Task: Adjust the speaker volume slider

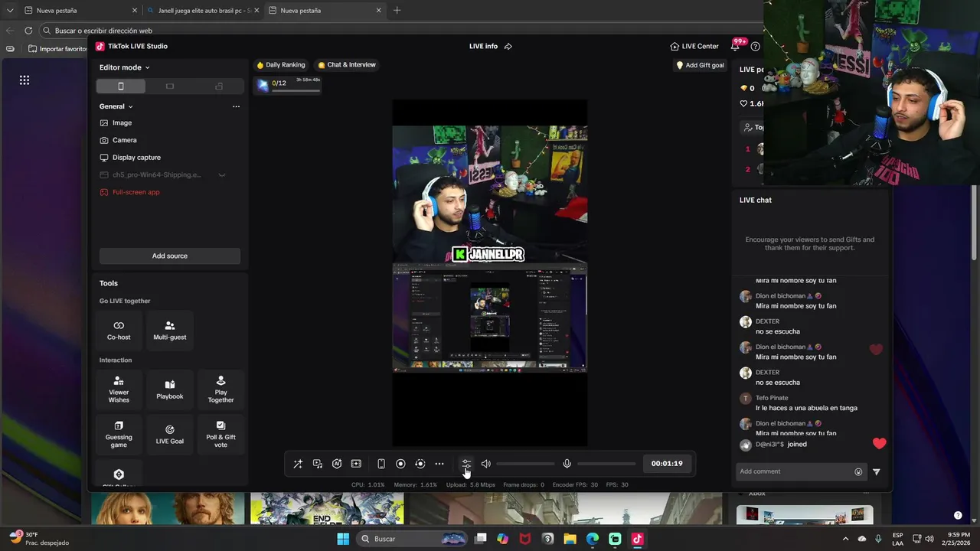Action: click(525, 464)
